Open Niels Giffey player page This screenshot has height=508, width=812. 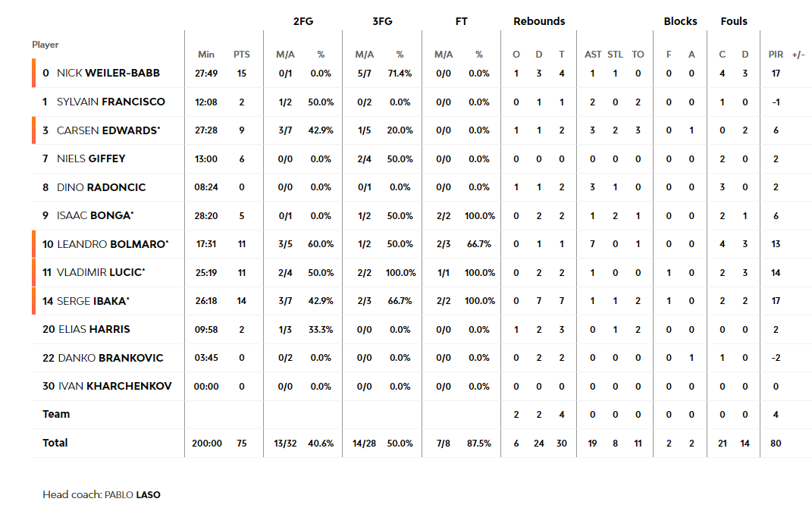91,158
